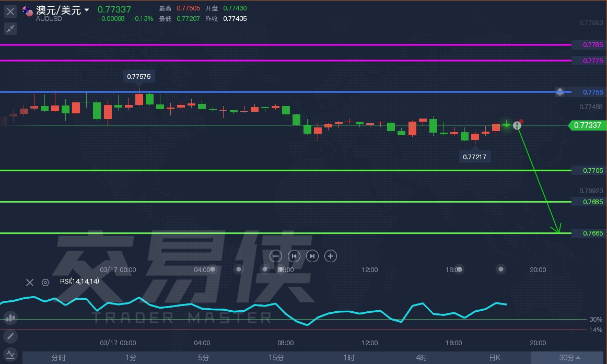Open the AUD/USD symbol dropdown arrow
This screenshot has width=607, height=364.
87,10
